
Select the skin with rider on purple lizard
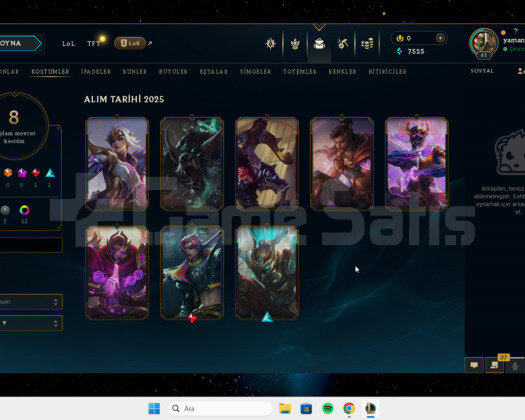(267, 163)
